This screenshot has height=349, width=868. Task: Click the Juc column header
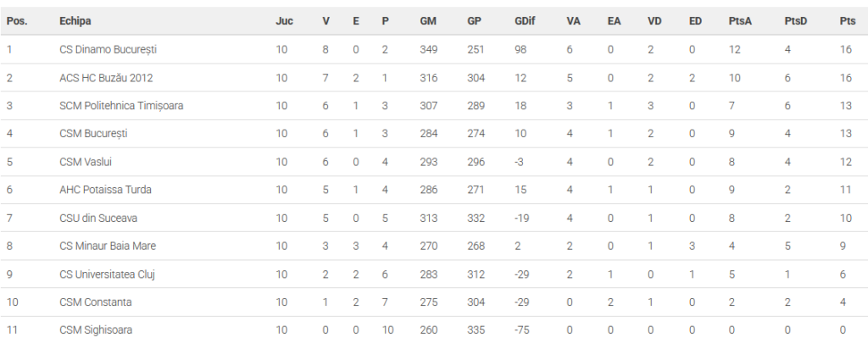point(285,21)
